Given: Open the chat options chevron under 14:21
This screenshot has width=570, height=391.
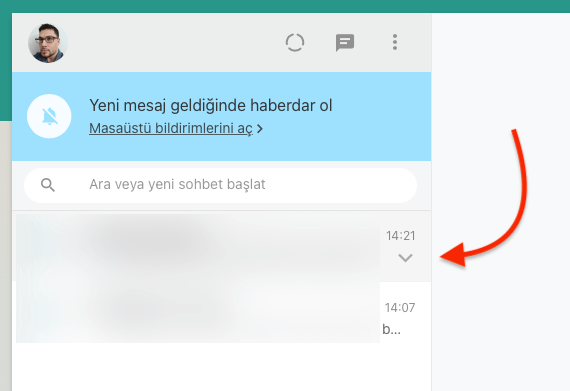Looking at the screenshot, I should (x=405, y=258).
